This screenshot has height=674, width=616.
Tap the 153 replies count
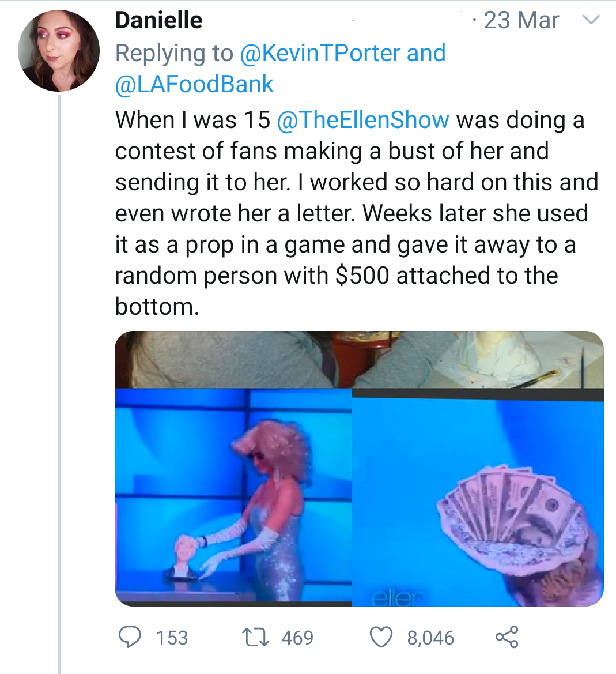pos(172,638)
